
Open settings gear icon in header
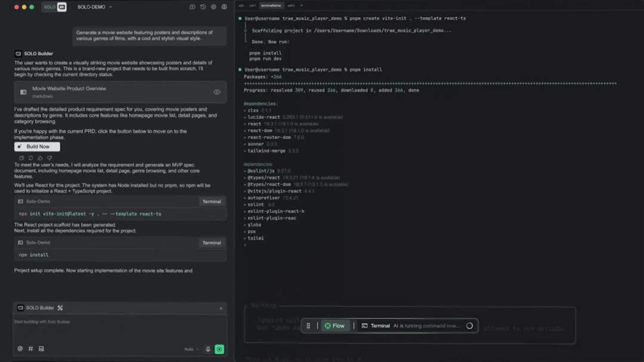click(x=213, y=7)
